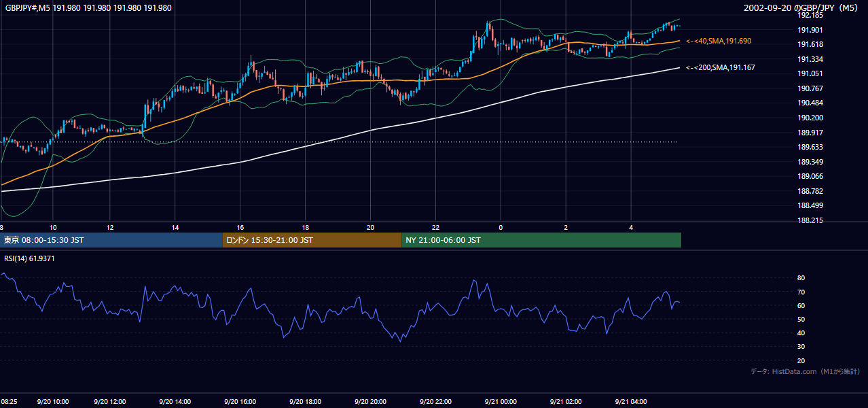Click the 9/21 04:00 date axis label
Screen dimensions: 868x408
(x=631, y=402)
